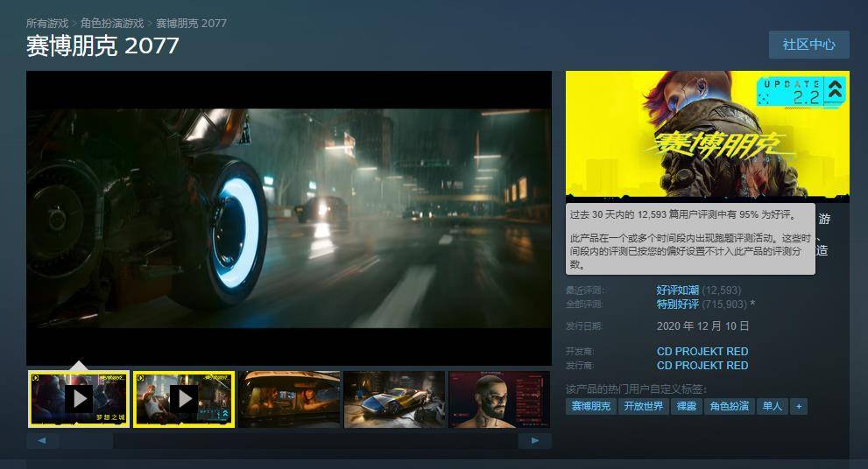Click the 赛博朋克 2077 page title

[x=102, y=45]
